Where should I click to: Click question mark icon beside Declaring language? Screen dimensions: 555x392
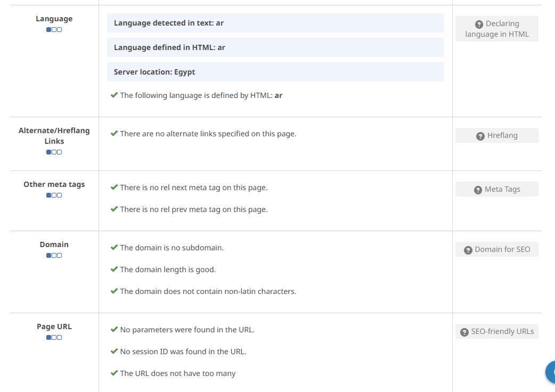point(479,24)
